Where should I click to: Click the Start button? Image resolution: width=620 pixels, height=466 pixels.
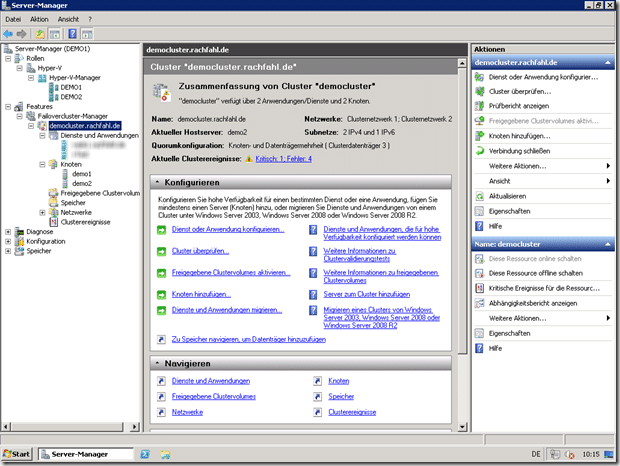(x=16, y=454)
